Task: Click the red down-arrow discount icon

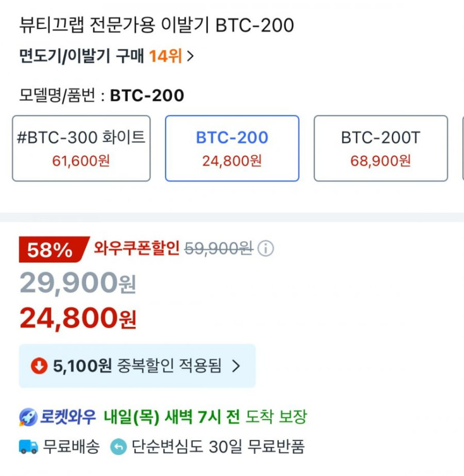Action: (39, 366)
